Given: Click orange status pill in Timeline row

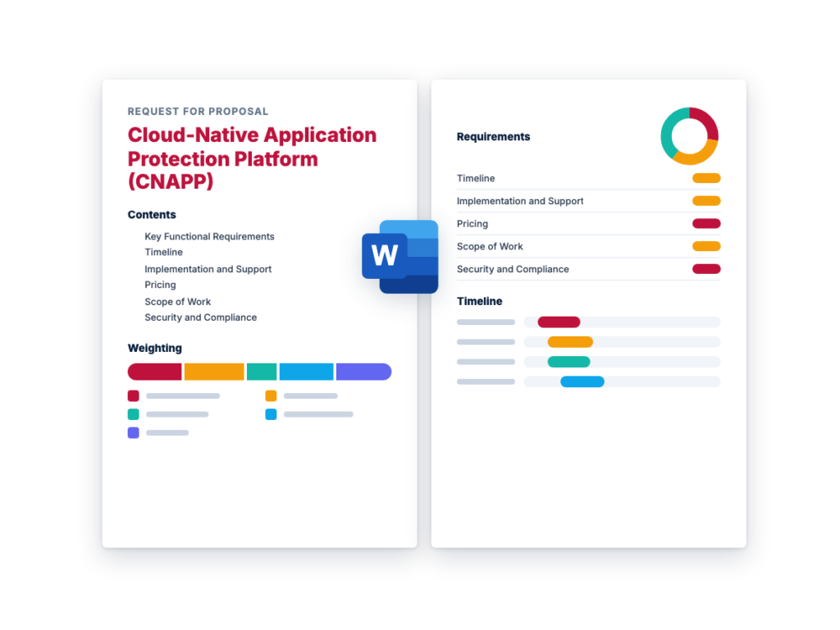Looking at the screenshot, I should tap(706, 178).
